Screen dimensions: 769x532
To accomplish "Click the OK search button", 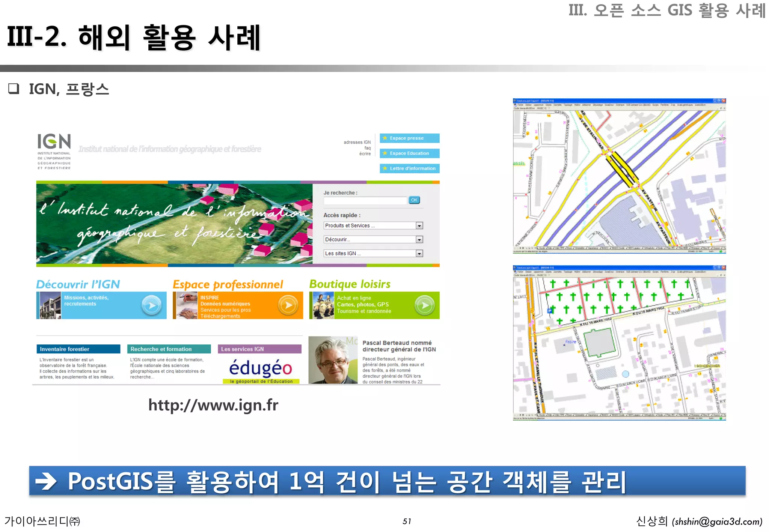I will coord(414,200).
